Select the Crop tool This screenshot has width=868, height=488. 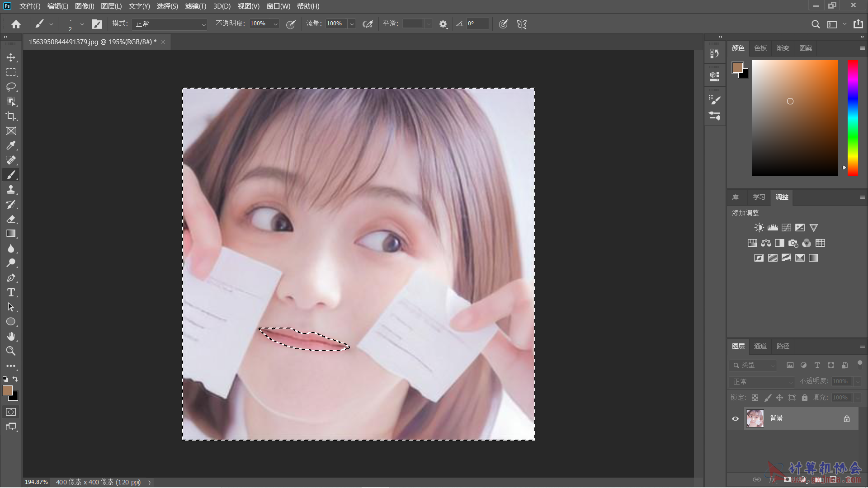[11, 116]
